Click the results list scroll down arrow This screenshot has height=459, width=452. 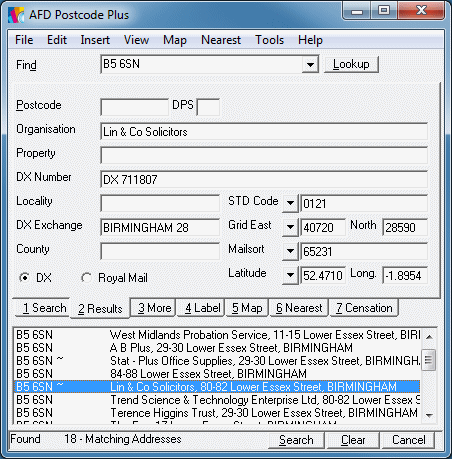pos(429,415)
